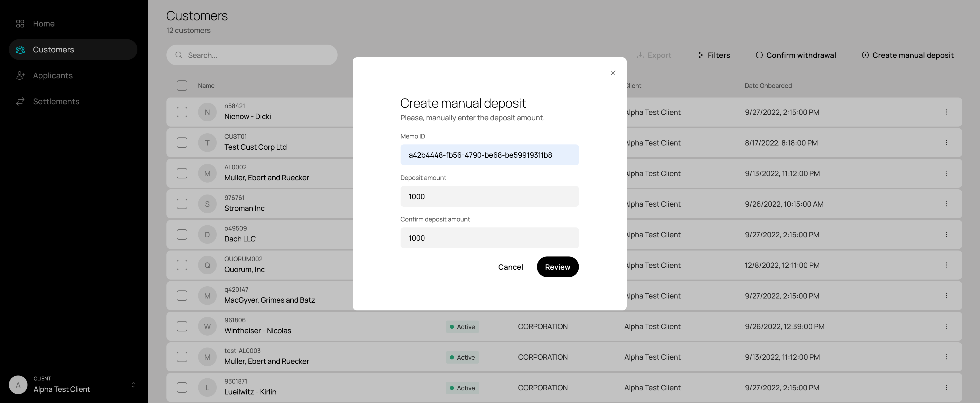The height and width of the screenshot is (403, 980).
Task: Close the Create manual deposit dialog
Action: [x=613, y=73]
